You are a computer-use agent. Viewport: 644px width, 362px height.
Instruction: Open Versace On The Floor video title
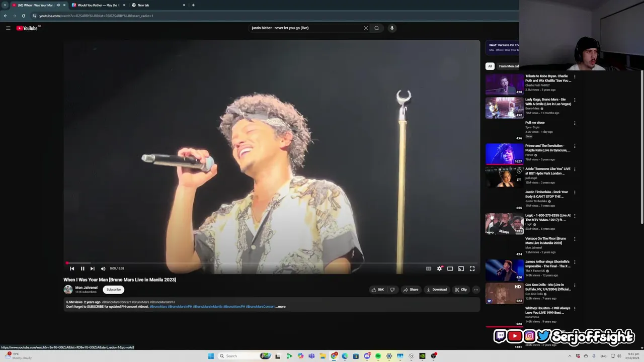546,241
